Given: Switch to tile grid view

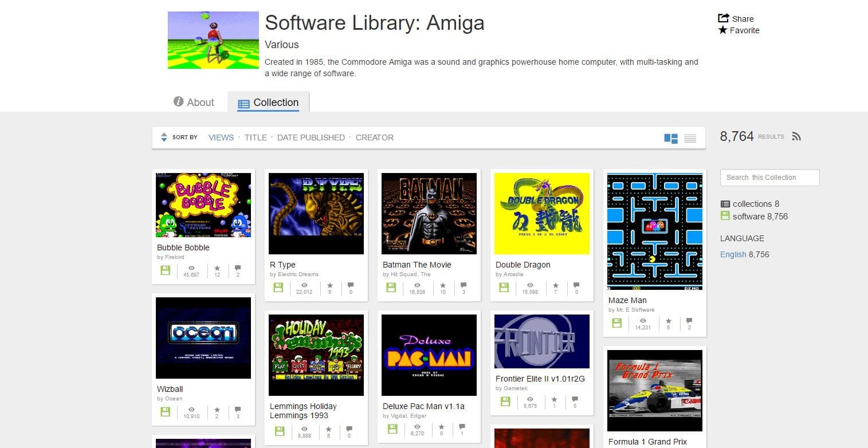Looking at the screenshot, I should click(671, 138).
